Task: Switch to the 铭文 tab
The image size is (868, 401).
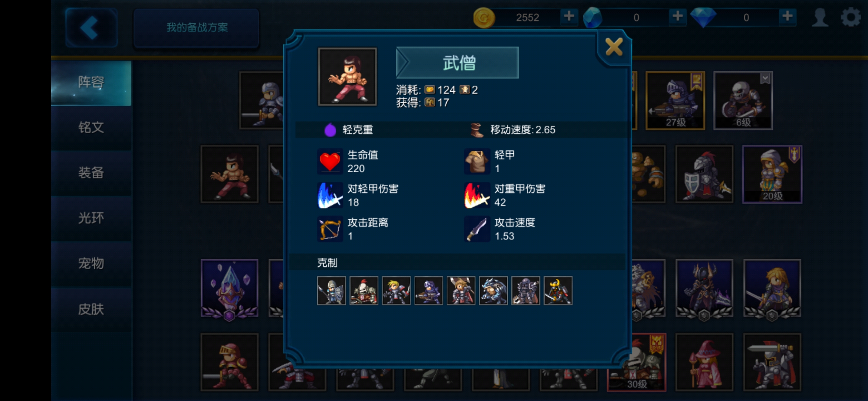Action: (91, 127)
